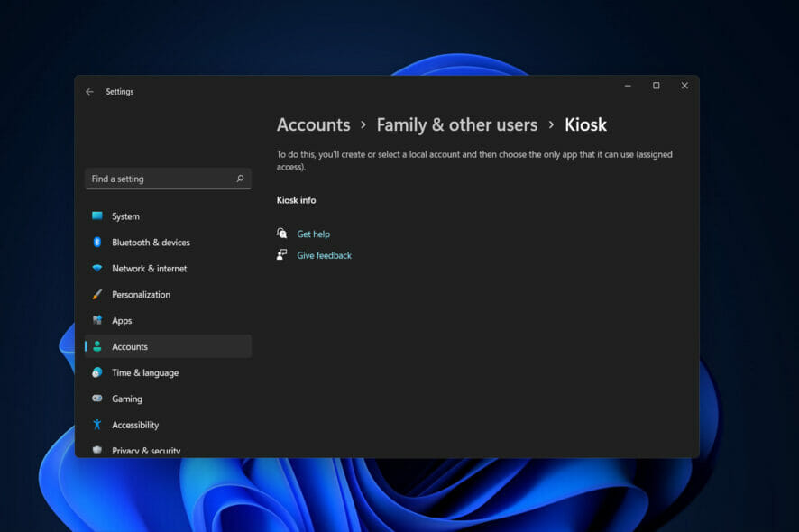799x532 pixels.
Task: Focus the Find a setting box
Action: pyautogui.click(x=168, y=179)
